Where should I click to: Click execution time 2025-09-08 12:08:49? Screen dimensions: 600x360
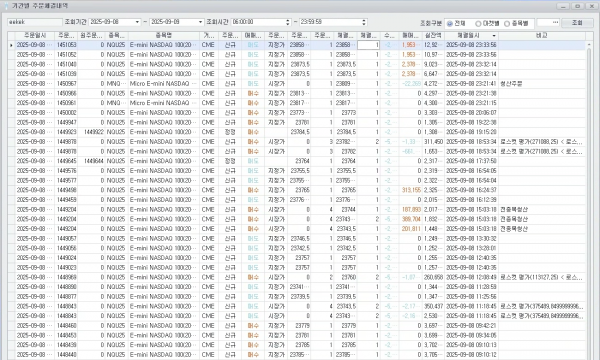(x=471, y=277)
